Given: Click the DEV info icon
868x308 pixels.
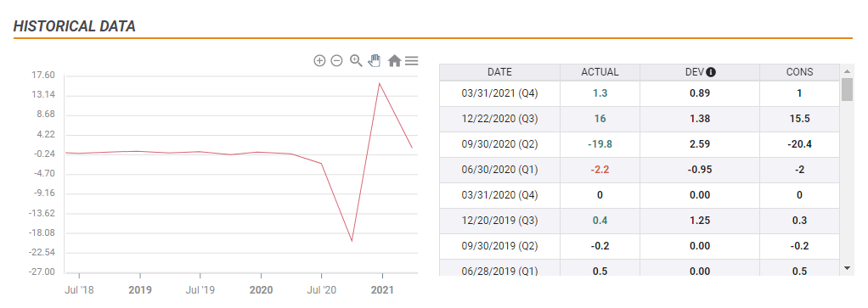Looking at the screenshot, I should [x=712, y=72].
